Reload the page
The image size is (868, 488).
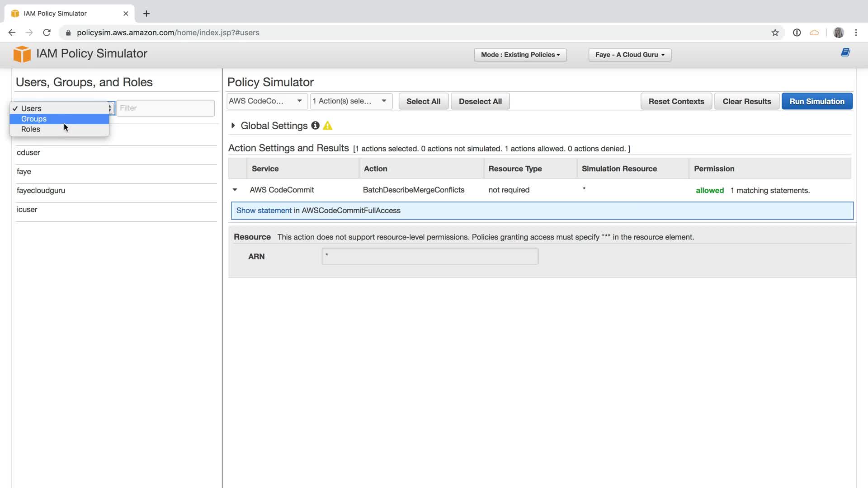[x=47, y=33]
